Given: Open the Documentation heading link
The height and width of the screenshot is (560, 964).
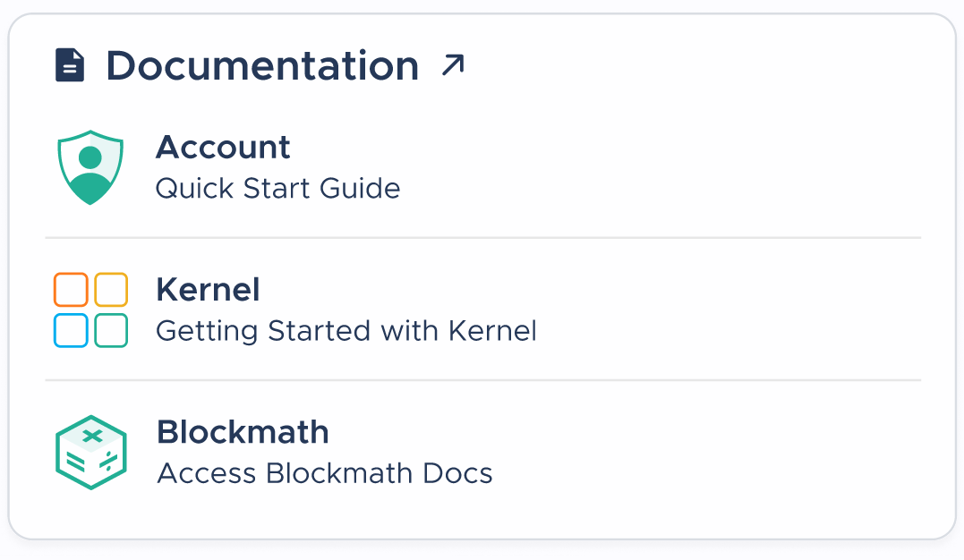Looking at the screenshot, I should (262, 65).
